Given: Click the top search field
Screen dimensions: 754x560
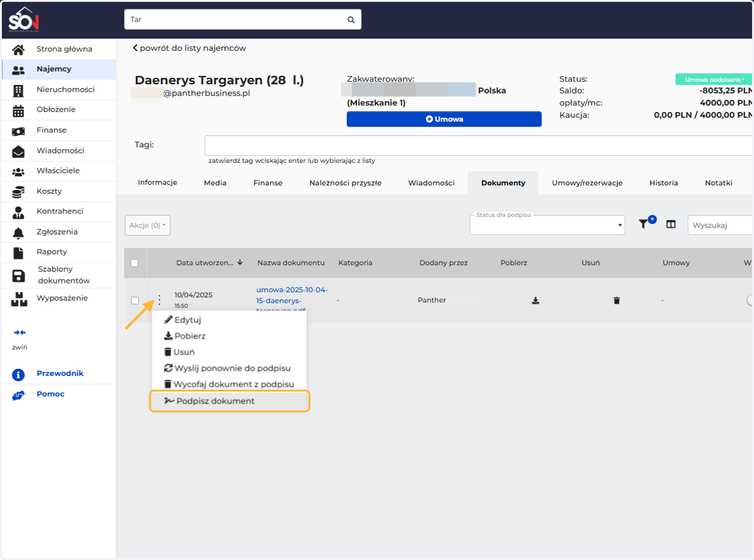Looking at the screenshot, I should click(x=243, y=19).
